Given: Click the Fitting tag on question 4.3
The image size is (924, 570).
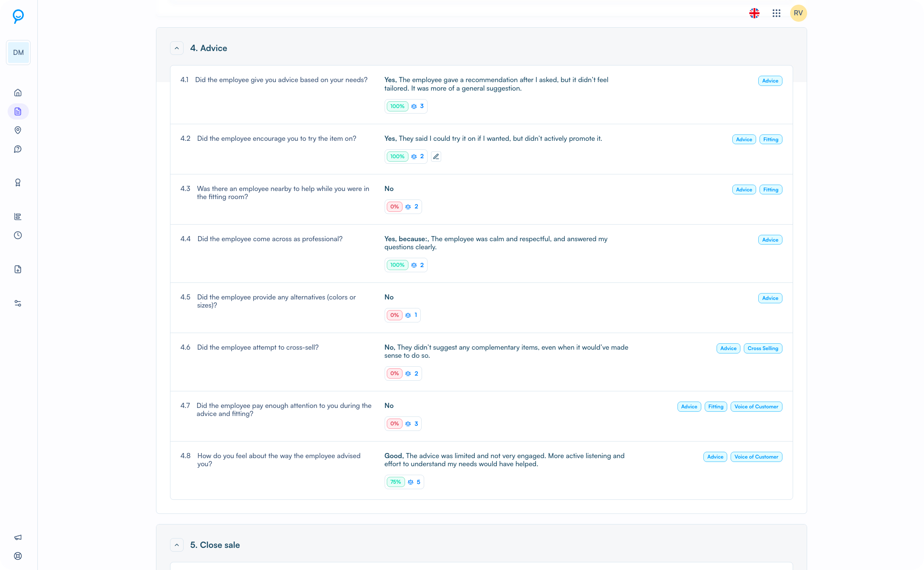Looking at the screenshot, I should click(771, 190).
